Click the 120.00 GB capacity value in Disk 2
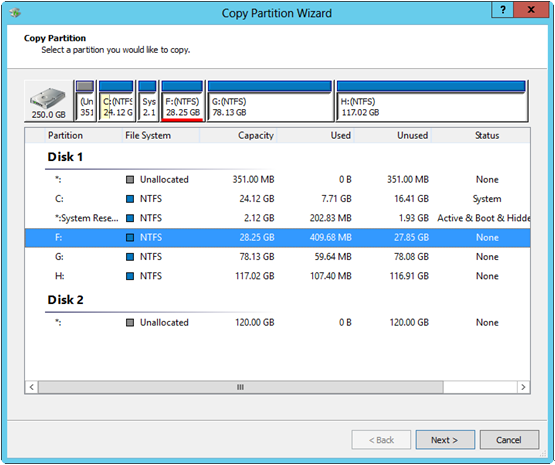This screenshot has height=465, width=555. coord(255,323)
